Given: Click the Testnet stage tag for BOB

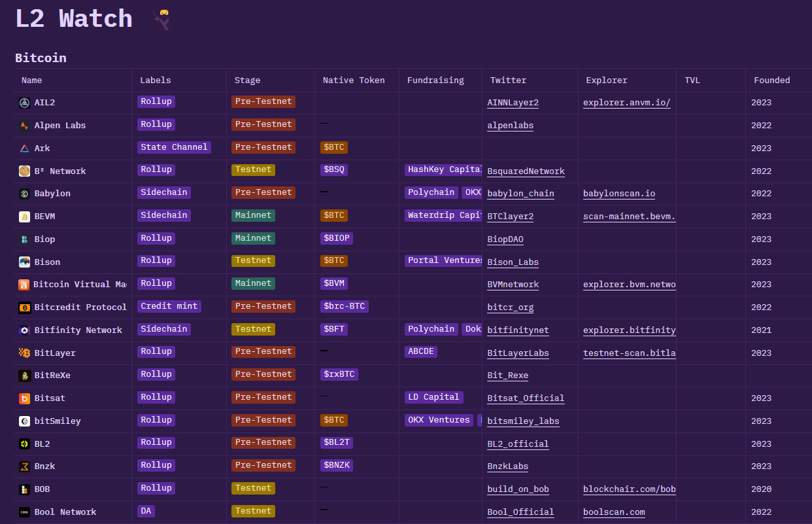Looking at the screenshot, I should [x=253, y=488].
